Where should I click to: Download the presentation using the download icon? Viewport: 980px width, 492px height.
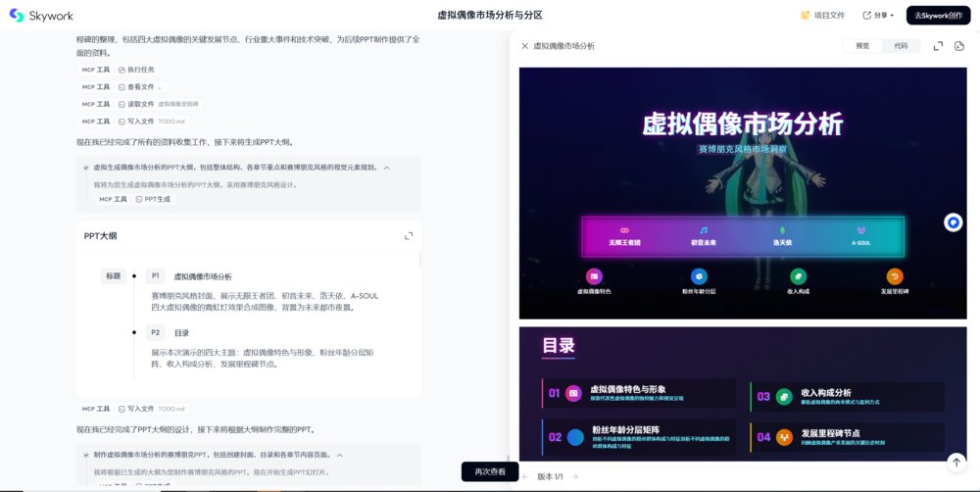(959, 46)
